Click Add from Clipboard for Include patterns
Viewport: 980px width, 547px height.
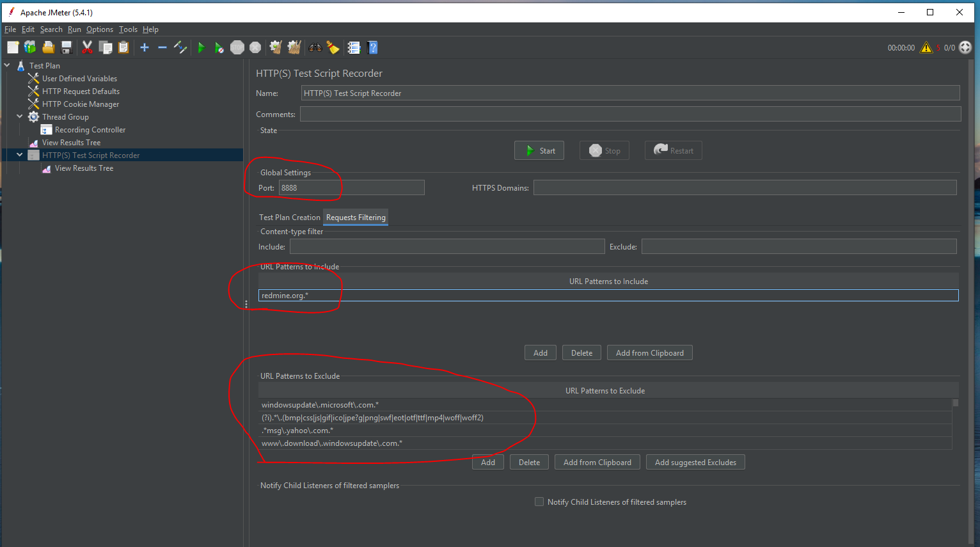point(650,353)
